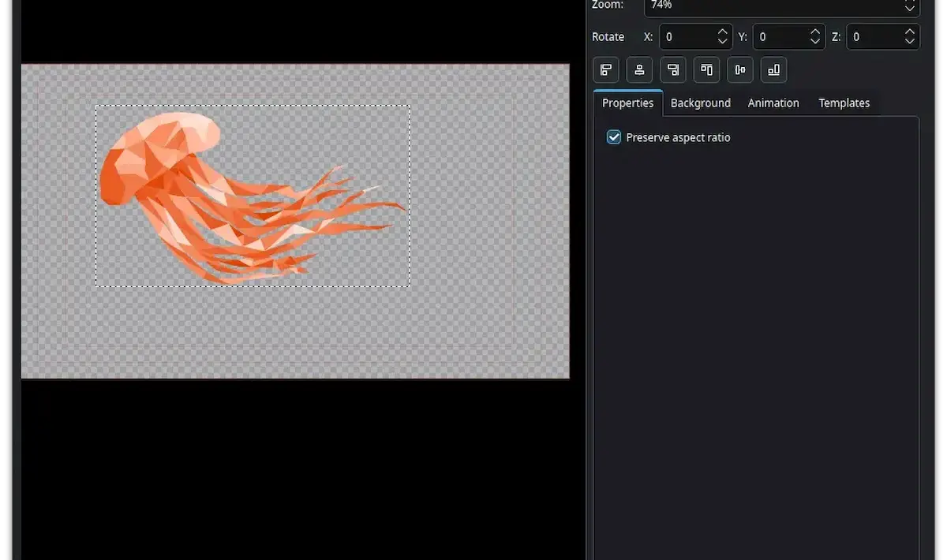Open the Templates tab
Viewport: 947px width, 560px height.
844,103
